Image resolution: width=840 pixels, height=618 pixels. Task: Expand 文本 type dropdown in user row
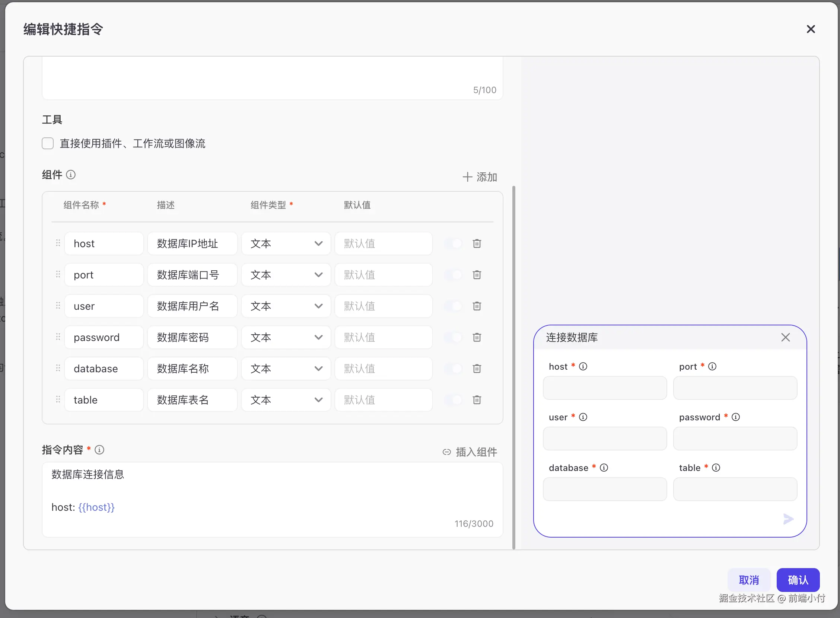tap(286, 306)
